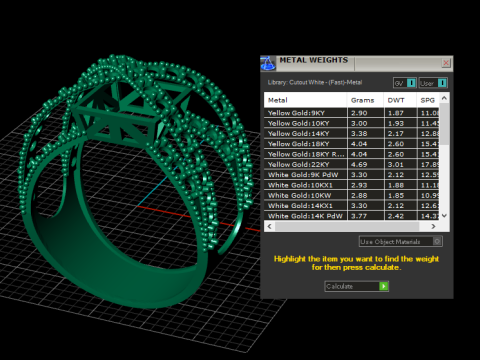Click the 4.69 grams value
This screenshot has width=480, height=360.
359,165
